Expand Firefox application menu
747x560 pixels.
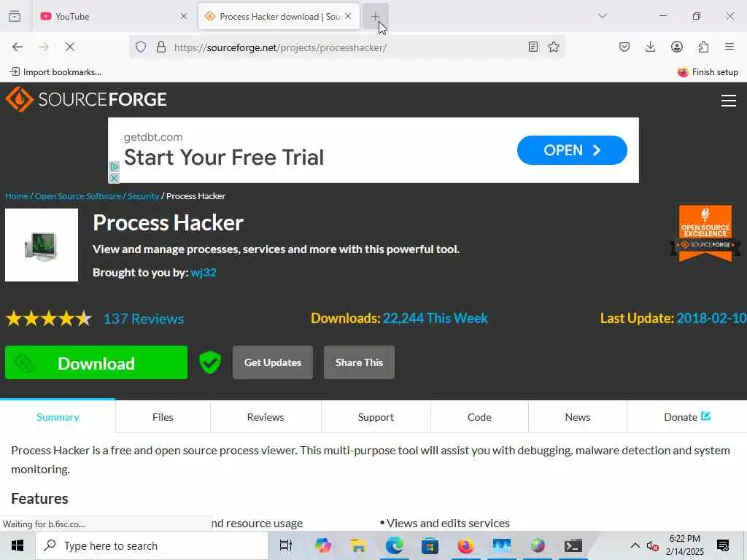pos(729,47)
